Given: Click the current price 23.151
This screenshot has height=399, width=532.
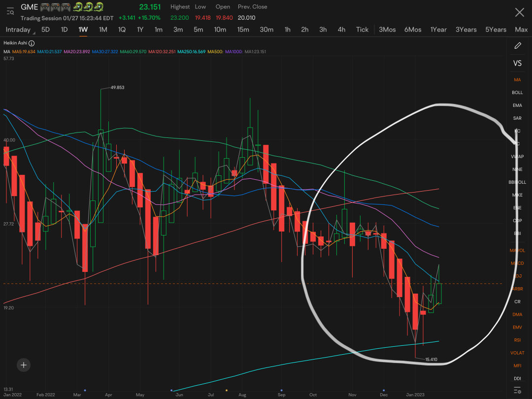Looking at the screenshot, I should click(x=150, y=7).
